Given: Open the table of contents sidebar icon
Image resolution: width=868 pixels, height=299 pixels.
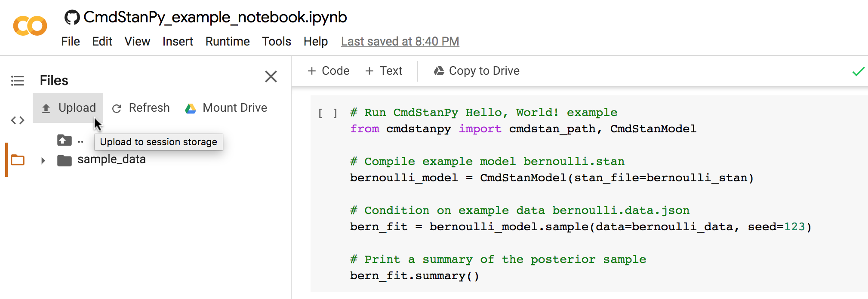Looking at the screenshot, I should point(18,81).
